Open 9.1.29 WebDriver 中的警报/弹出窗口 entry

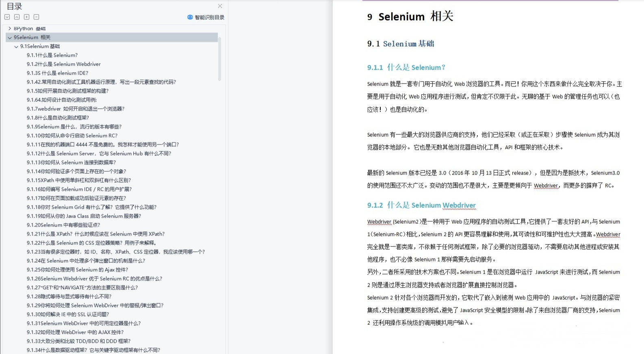click(x=95, y=305)
